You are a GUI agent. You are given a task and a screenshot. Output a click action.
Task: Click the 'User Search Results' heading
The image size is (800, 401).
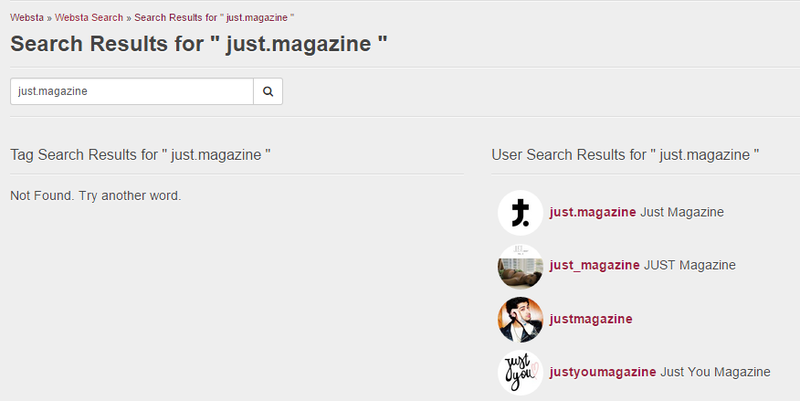(x=626, y=155)
